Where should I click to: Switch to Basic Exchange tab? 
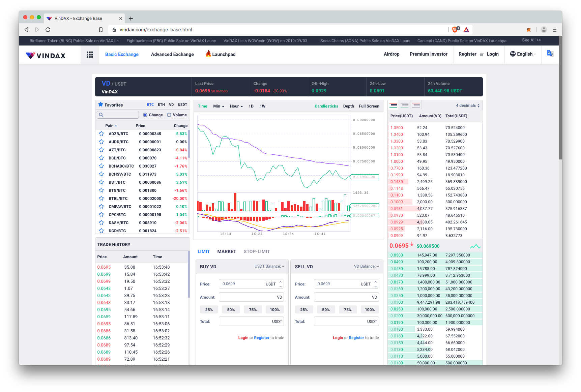click(x=122, y=54)
